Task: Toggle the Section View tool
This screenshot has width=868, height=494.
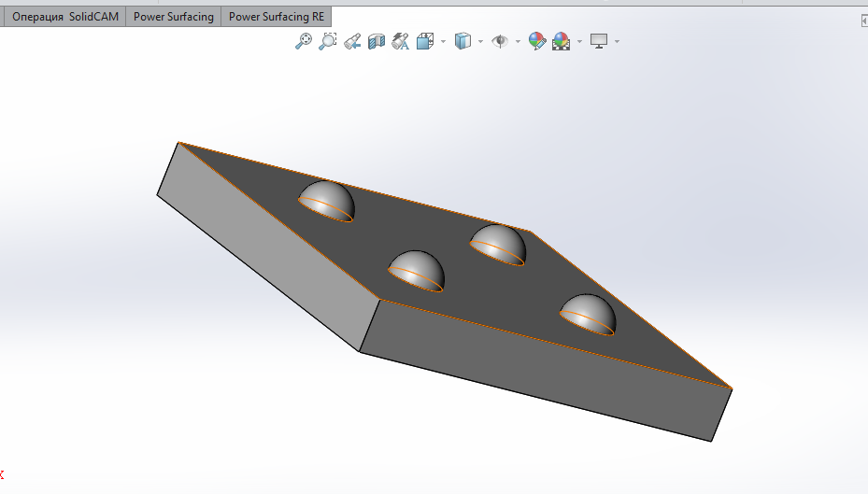Action: [377, 41]
